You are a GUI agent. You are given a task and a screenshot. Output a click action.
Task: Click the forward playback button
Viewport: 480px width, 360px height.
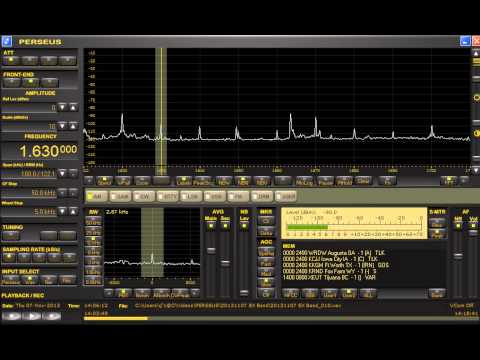[51, 315]
